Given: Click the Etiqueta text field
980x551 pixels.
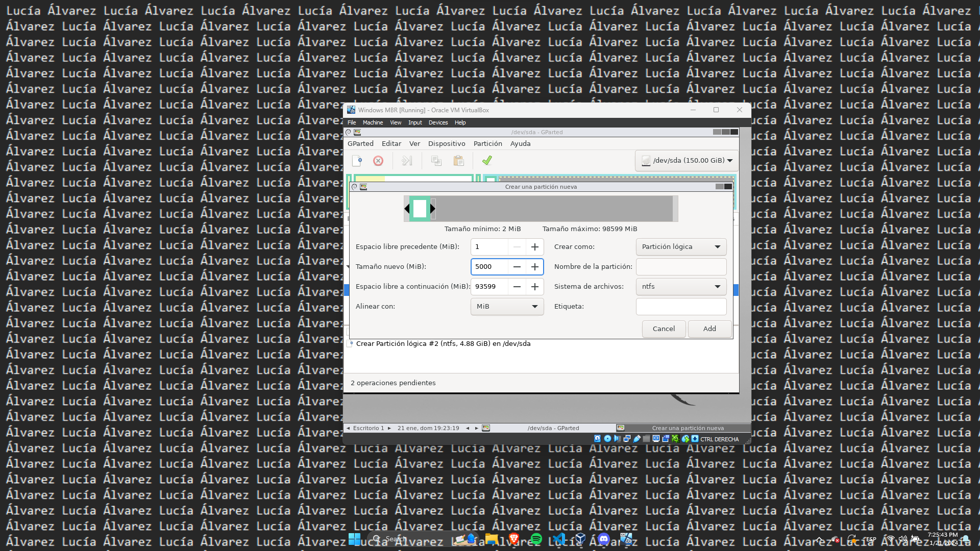Looking at the screenshot, I should point(681,307).
